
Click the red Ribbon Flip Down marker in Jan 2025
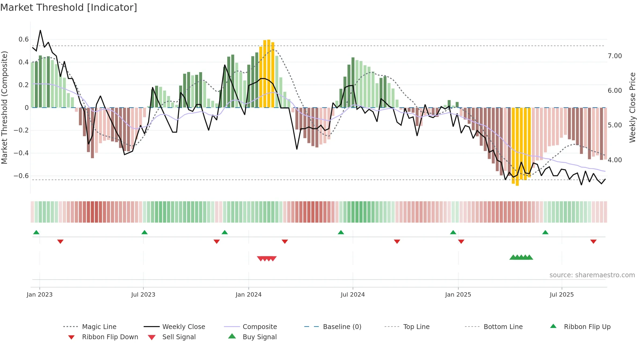click(x=461, y=242)
